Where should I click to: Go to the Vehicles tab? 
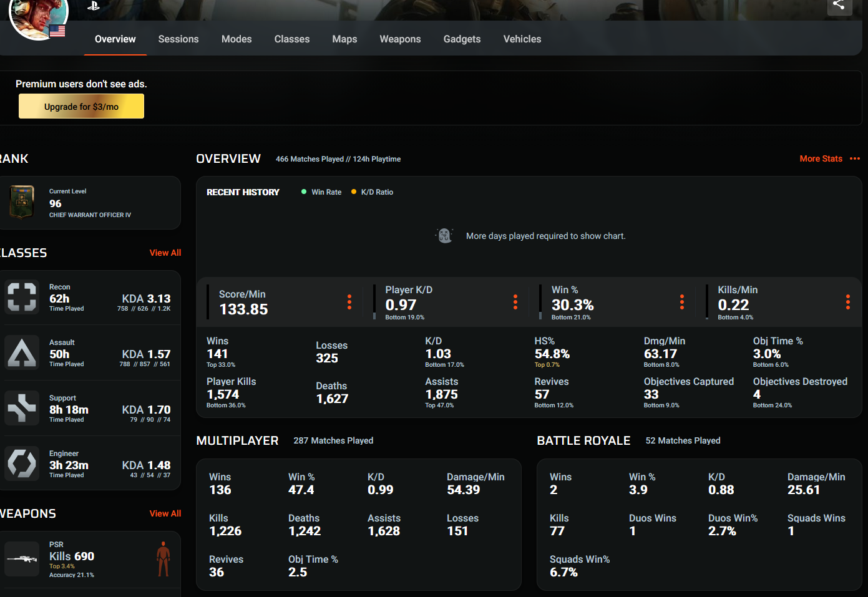pyautogui.click(x=522, y=39)
